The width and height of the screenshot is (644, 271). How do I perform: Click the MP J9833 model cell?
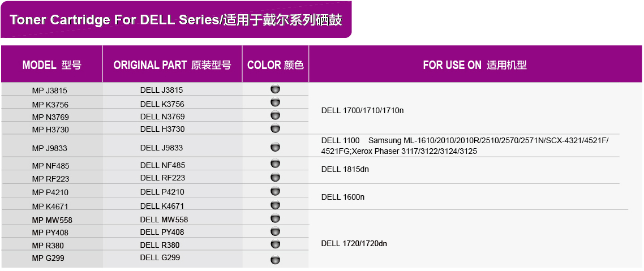[x=50, y=148]
